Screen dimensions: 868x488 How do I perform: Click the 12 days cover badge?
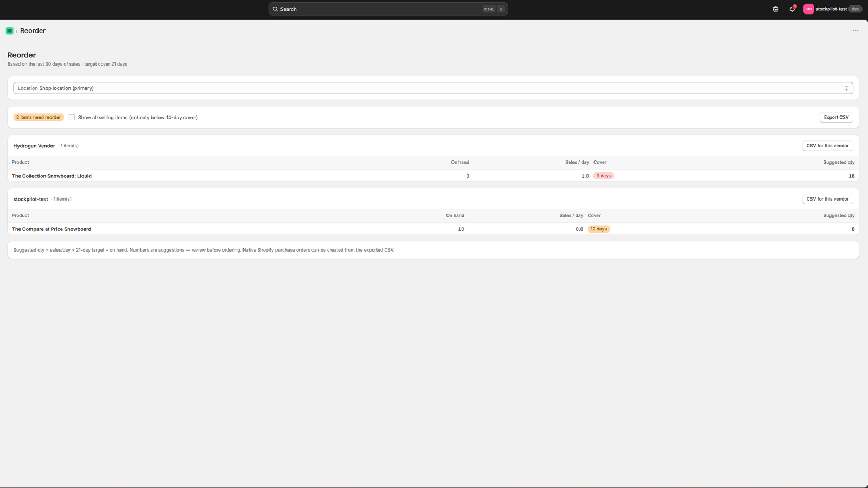[x=598, y=229]
